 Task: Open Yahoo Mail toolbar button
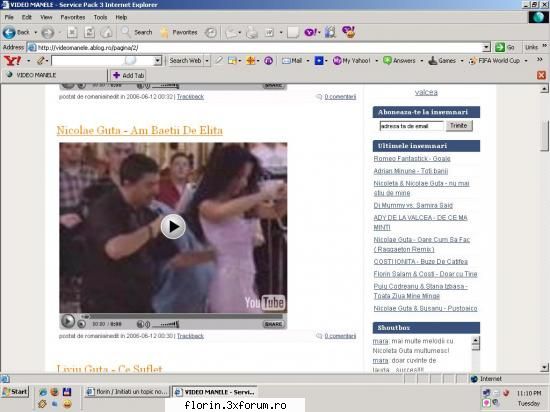pyautogui.click(x=292, y=61)
